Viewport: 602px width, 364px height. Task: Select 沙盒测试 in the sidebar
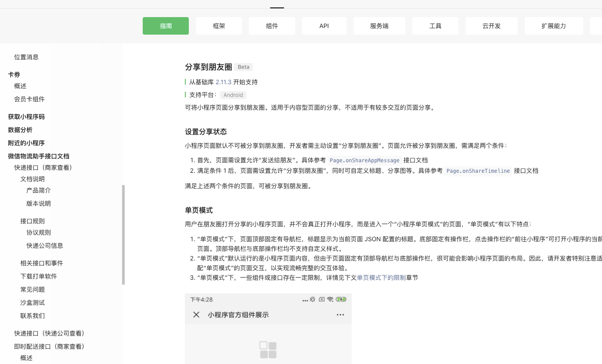point(32,303)
